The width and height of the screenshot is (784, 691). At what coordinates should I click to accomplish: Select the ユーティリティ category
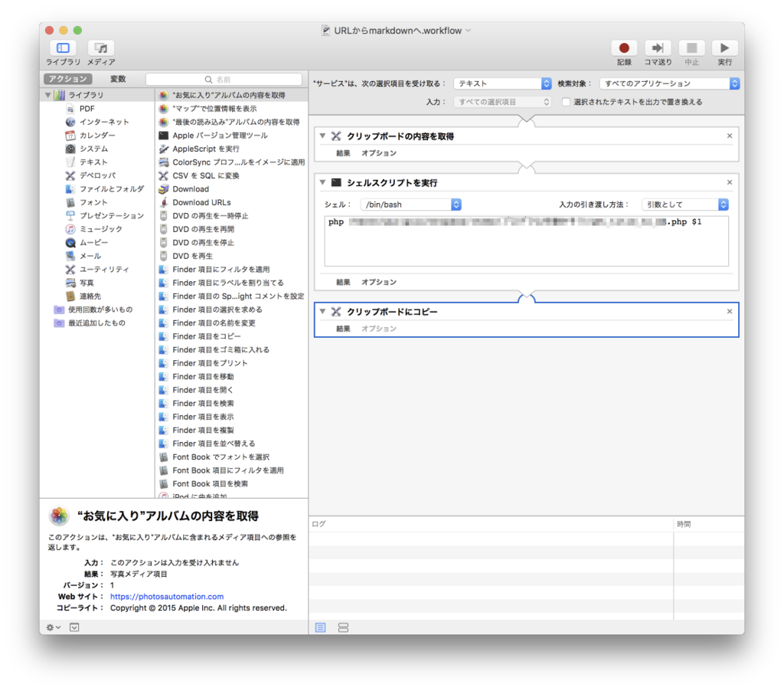coord(104,269)
